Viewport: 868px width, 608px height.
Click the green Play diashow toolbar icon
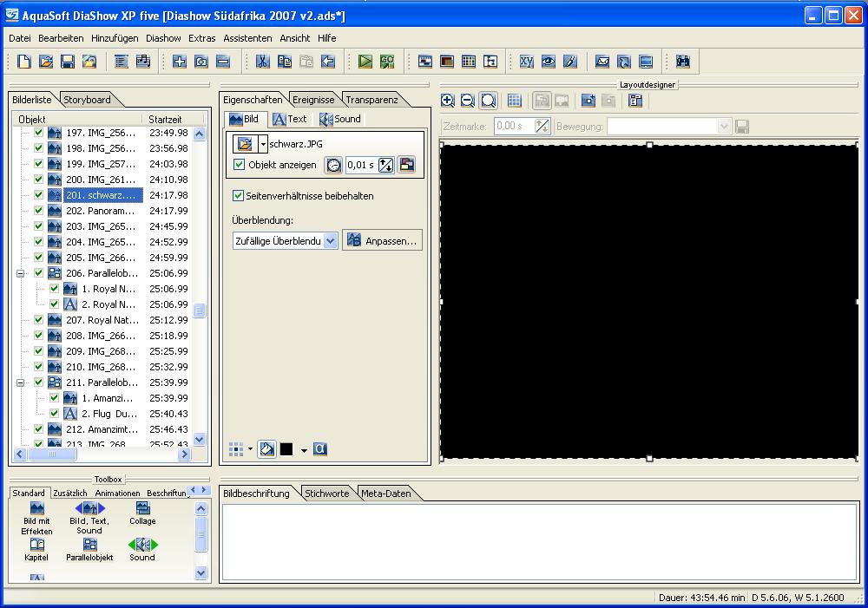click(x=365, y=62)
